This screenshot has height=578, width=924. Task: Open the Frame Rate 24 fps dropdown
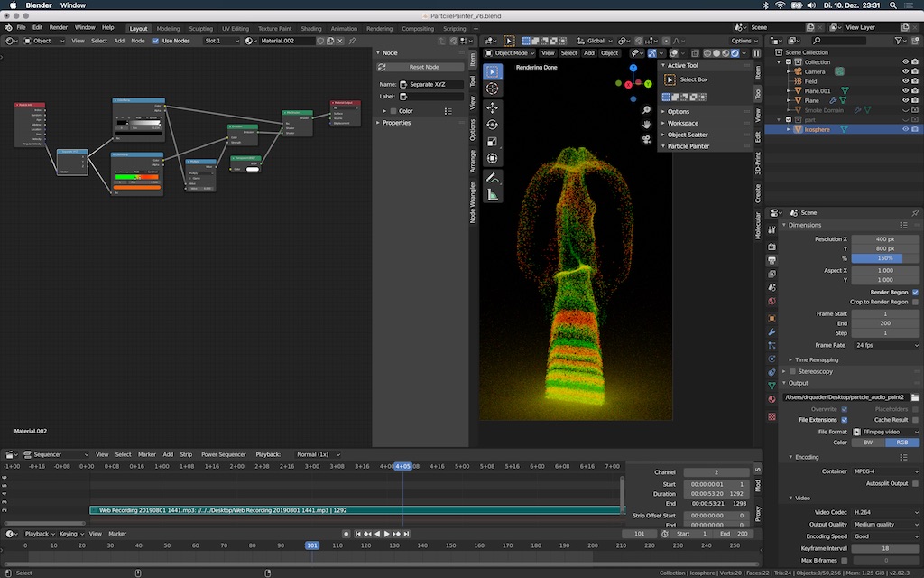[886, 345]
